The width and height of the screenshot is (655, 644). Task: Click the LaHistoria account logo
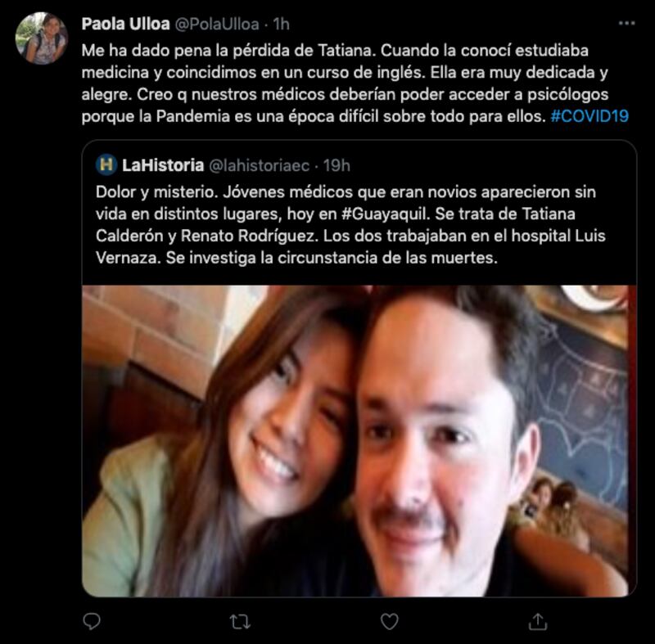click(x=106, y=164)
